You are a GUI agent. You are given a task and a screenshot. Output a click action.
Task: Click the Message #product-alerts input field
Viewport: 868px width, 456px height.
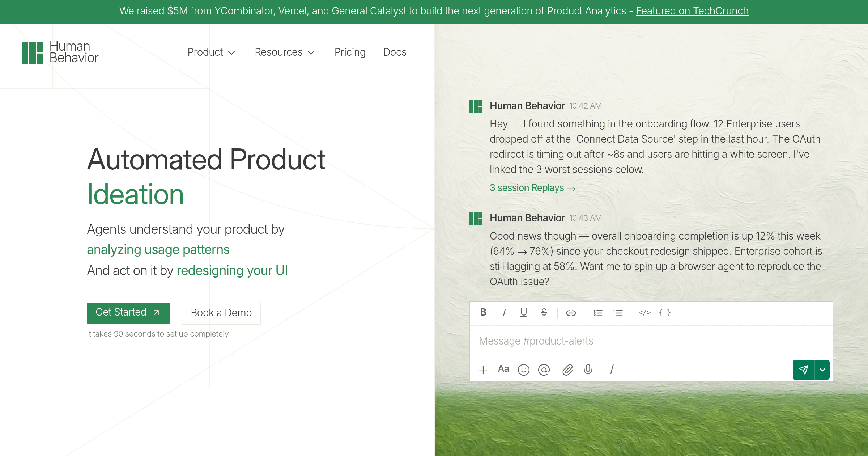click(651, 341)
